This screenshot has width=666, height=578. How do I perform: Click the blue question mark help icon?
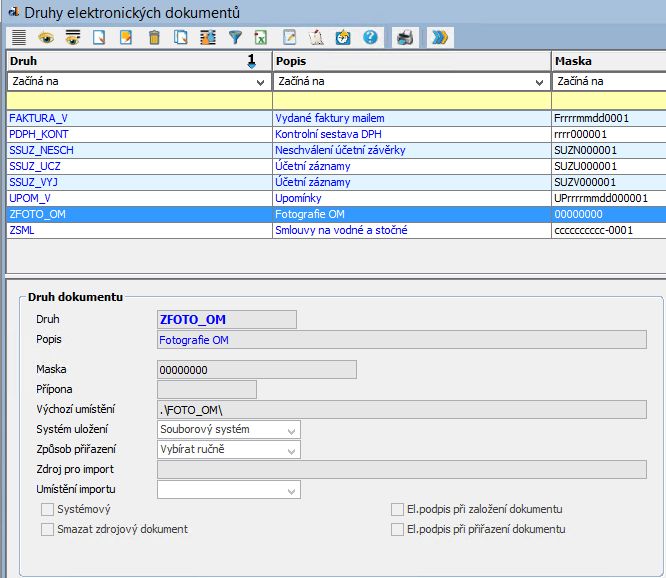[370, 38]
